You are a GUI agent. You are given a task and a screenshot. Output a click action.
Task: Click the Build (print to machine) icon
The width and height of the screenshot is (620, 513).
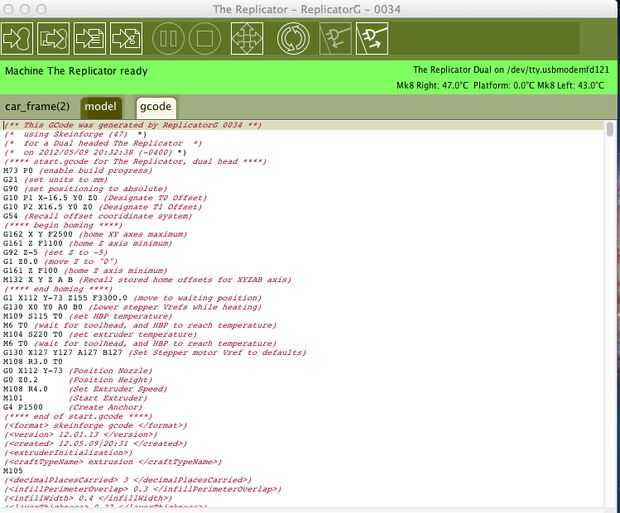click(x=17, y=38)
